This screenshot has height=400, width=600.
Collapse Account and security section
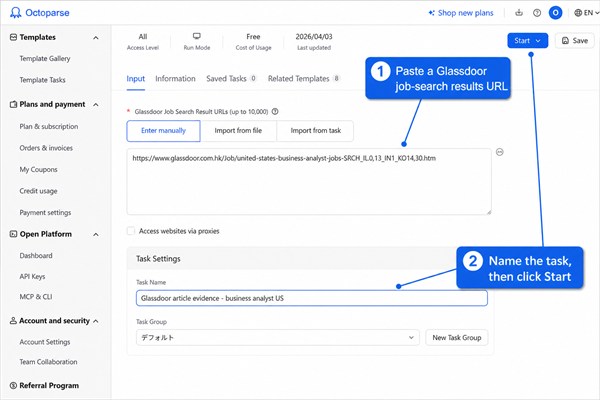[96, 321]
